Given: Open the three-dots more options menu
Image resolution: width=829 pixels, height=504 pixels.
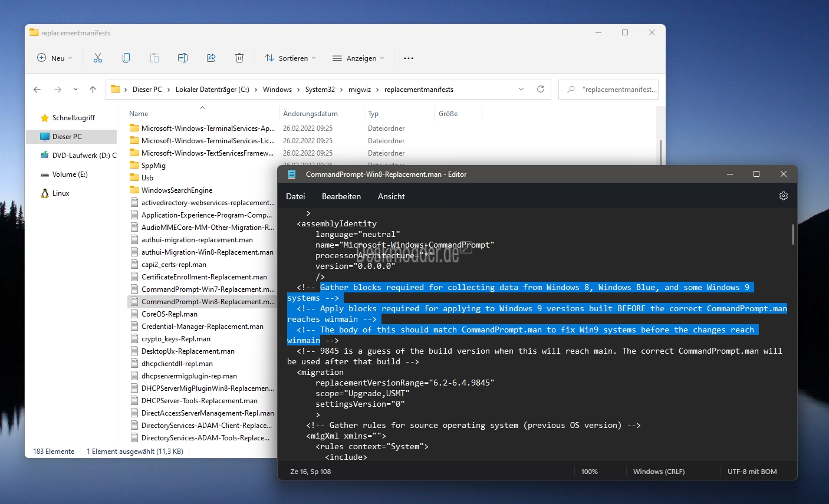Looking at the screenshot, I should click(409, 58).
